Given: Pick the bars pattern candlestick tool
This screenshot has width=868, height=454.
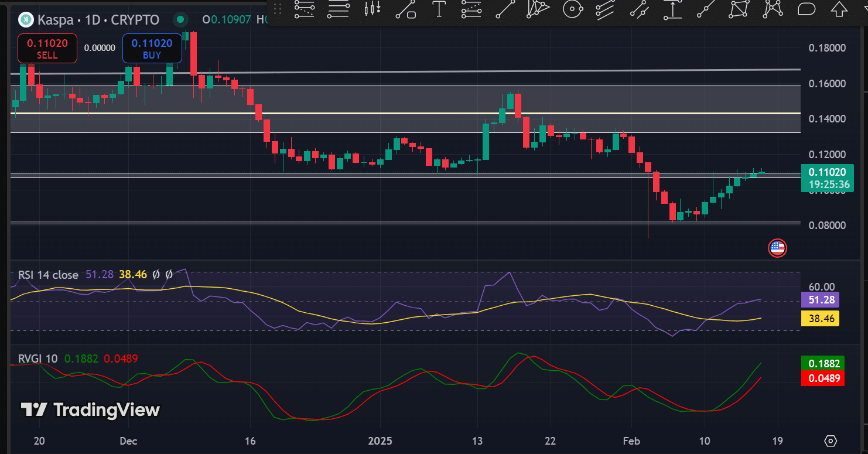Looking at the screenshot, I should pos(372,8).
